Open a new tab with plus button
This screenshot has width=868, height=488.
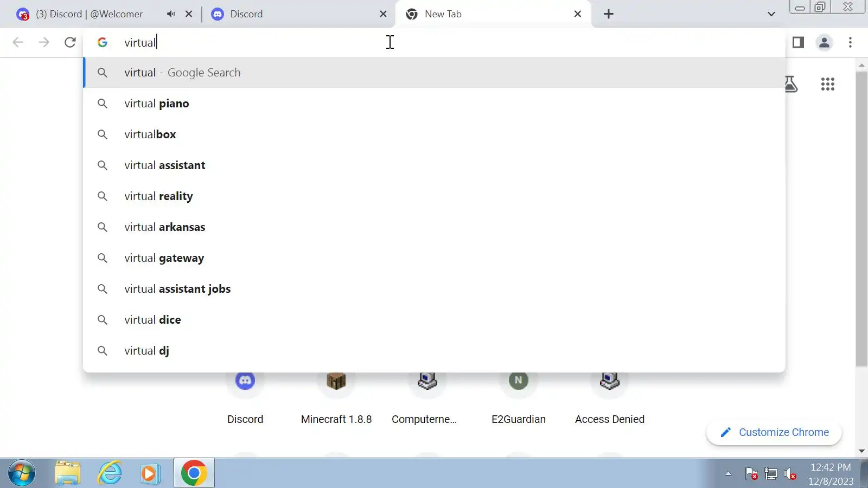tap(609, 14)
